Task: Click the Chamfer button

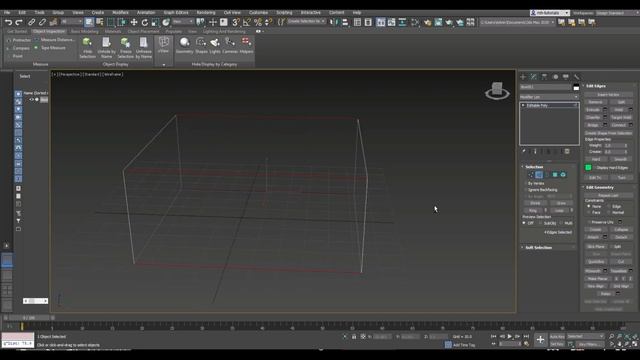Action: coord(593,118)
